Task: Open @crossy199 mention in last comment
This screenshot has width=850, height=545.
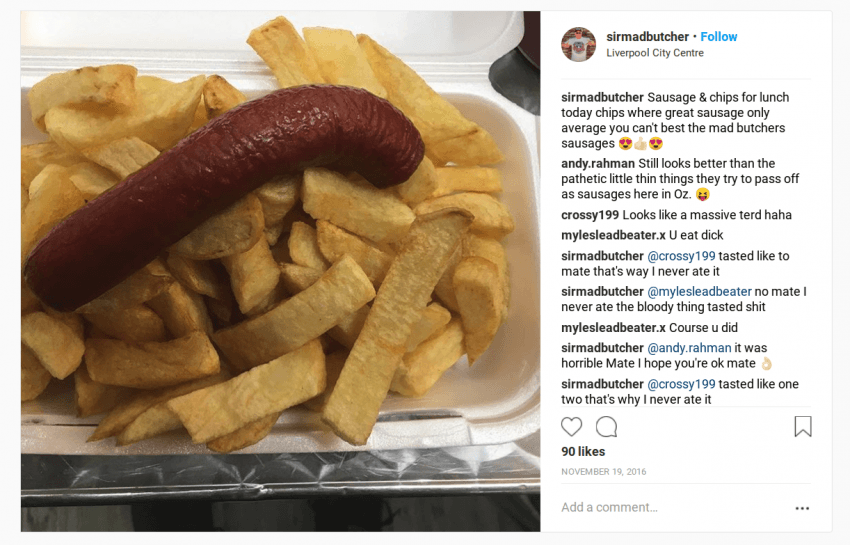Action: point(681,384)
